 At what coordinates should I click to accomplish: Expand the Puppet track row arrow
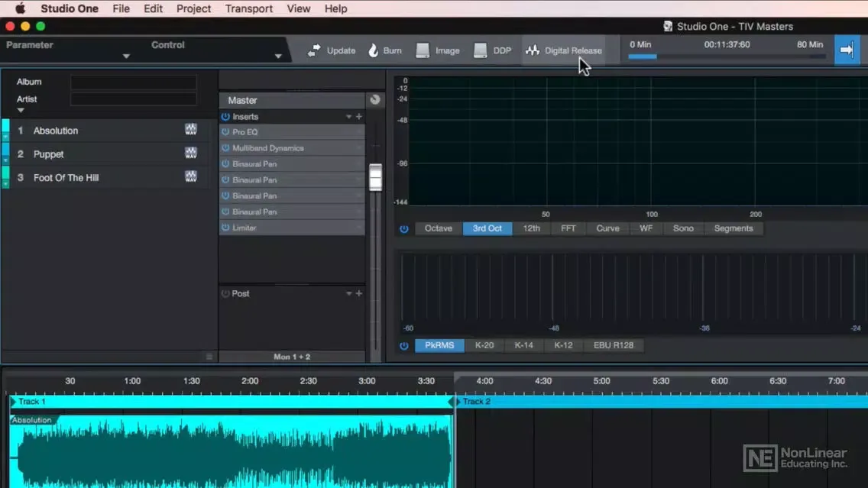pyautogui.click(x=5, y=160)
